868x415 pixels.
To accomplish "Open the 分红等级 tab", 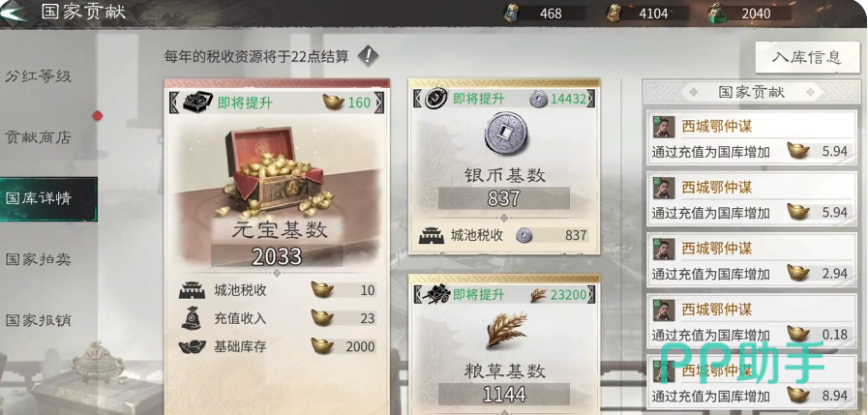I will (x=39, y=76).
